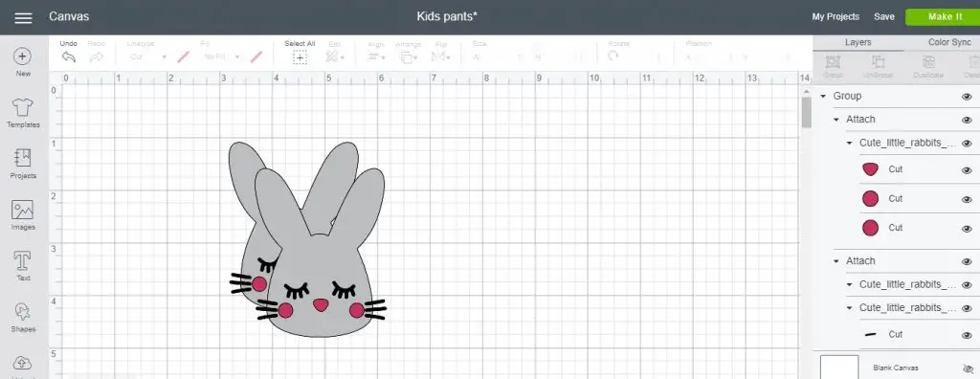Collapse the second Attach node
The image size is (980, 379).
836,261
